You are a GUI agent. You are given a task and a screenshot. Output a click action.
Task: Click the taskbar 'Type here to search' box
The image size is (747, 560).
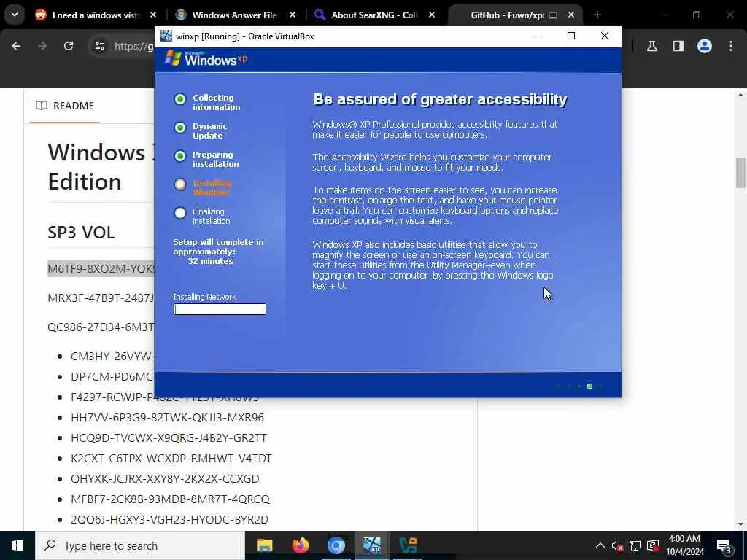point(140,545)
